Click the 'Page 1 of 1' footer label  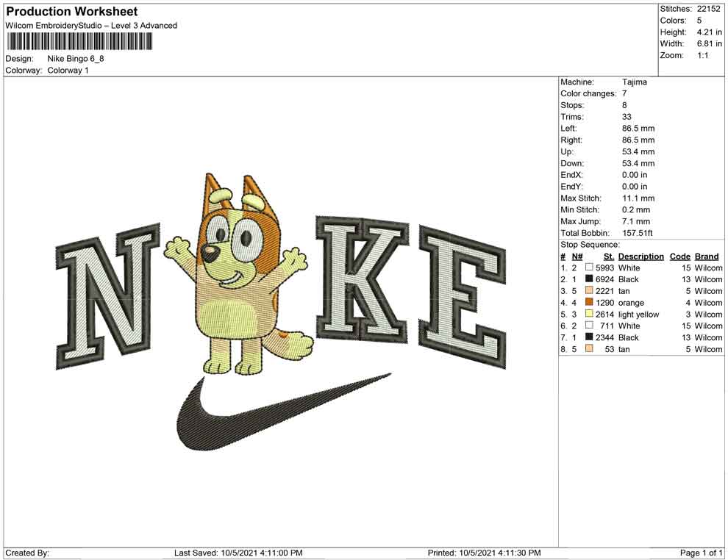coord(701,553)
